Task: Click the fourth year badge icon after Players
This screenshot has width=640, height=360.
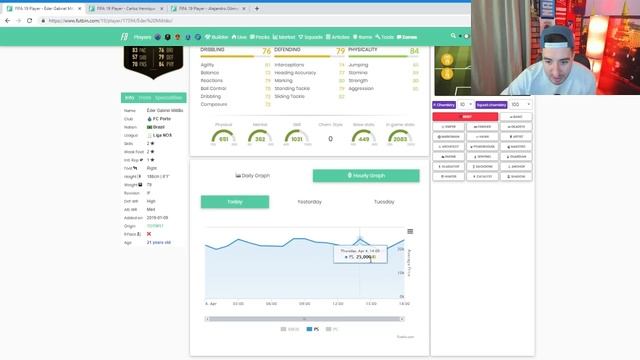Action: pos(188,37)
